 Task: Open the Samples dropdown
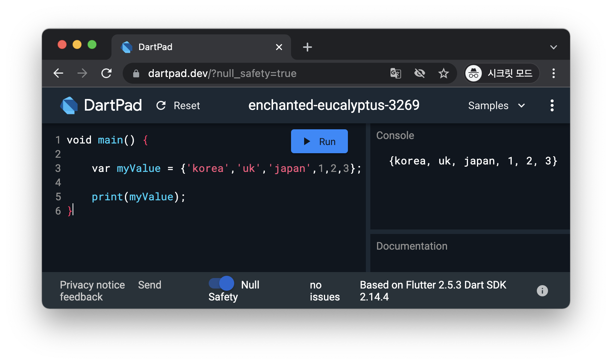pos(497,106)
